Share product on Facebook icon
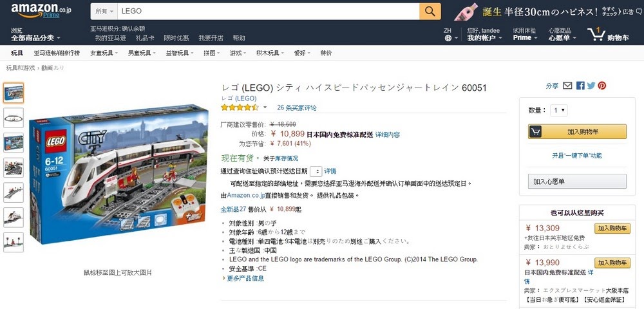 [580, 86]
